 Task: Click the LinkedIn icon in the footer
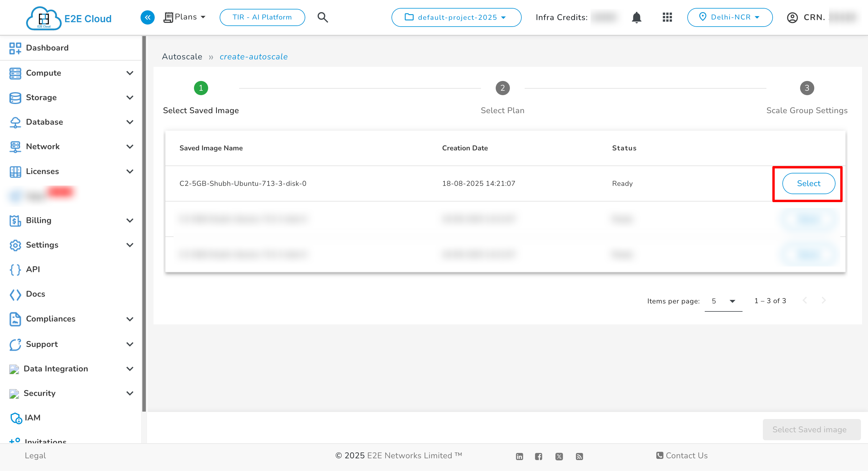click(519, 456)
